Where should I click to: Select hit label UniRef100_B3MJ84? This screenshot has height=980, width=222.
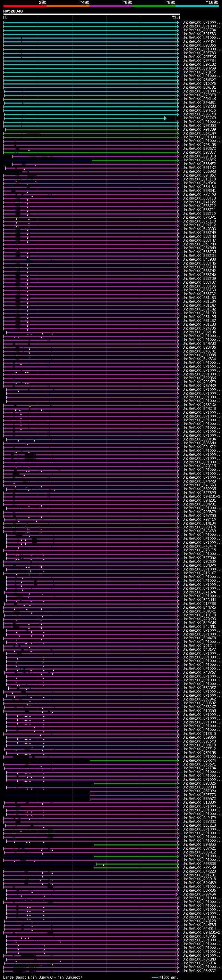click(x=199, y=187)
